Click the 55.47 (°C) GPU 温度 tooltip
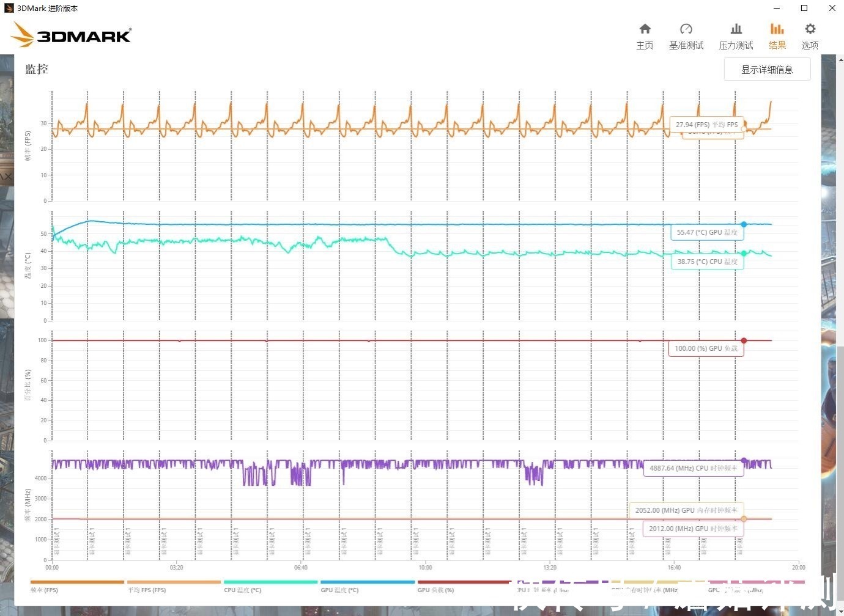844x616 pixels. click(x=707, y=232)
